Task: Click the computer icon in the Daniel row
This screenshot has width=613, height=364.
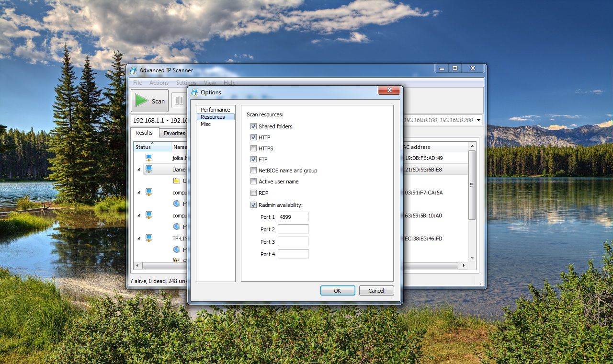Action: (x=149, y=169)
